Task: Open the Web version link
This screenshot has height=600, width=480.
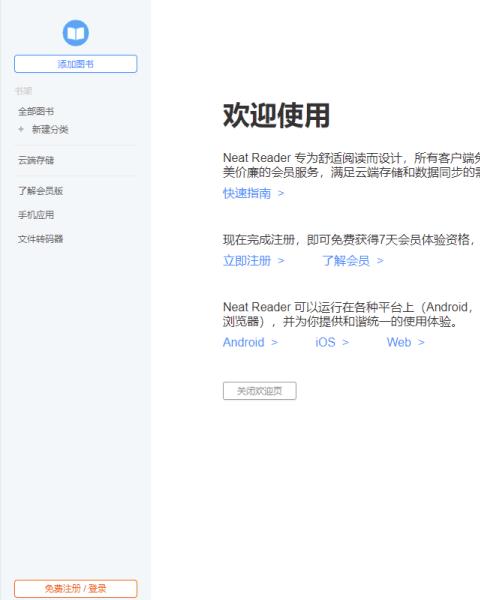Action: tap(405, 342)
